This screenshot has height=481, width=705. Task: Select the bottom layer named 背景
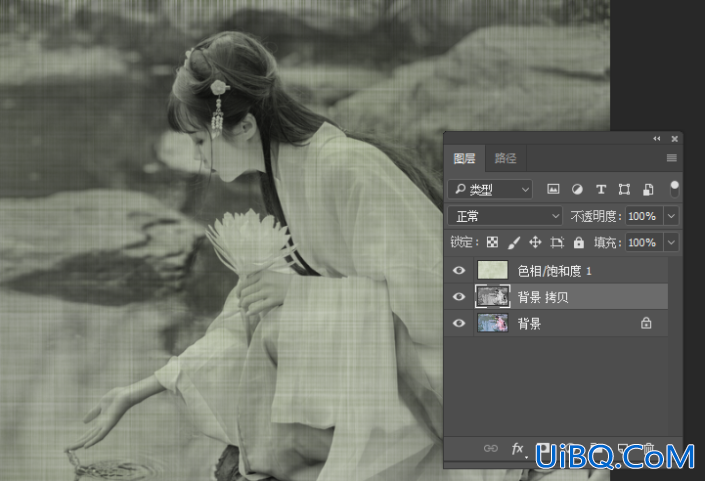[x=529, y=324]
